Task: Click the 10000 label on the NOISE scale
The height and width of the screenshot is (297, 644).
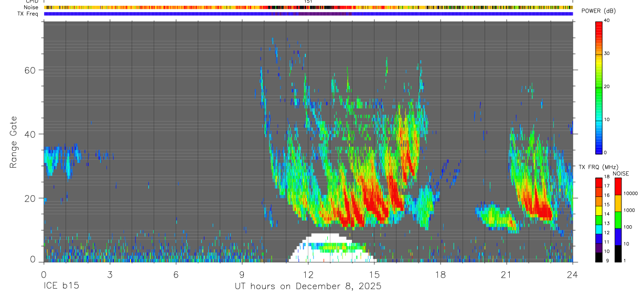Action: point(630,193)
